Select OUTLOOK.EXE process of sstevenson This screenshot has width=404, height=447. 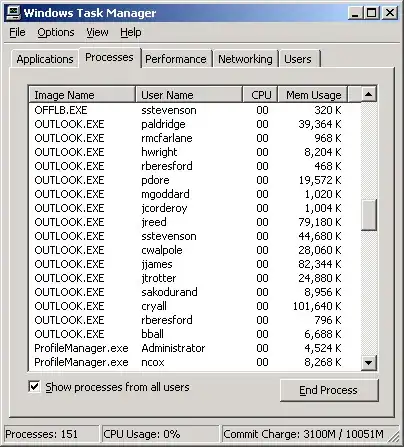(x=195, y=236)
